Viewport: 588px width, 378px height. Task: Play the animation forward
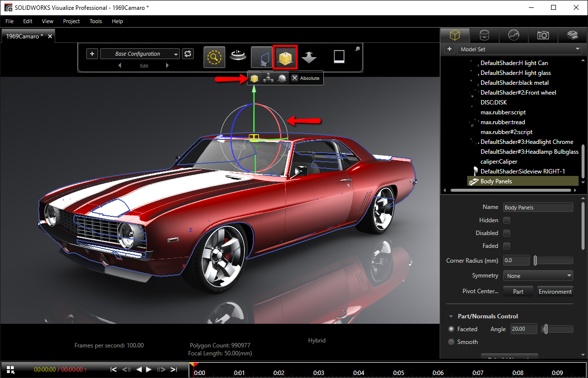click(148, 369)
